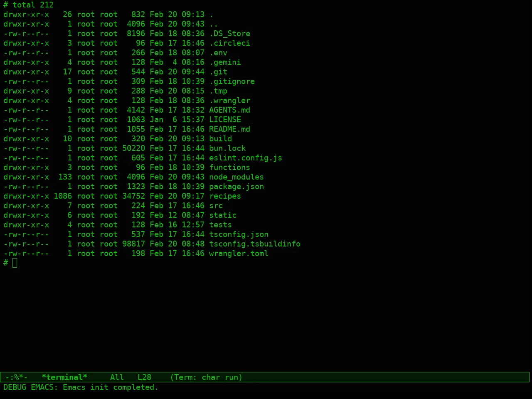Click the 'DEBUG EMACS: Emacs init completed.' message
Viewport: 532px width, 399px height.
(x=81, y=387)
